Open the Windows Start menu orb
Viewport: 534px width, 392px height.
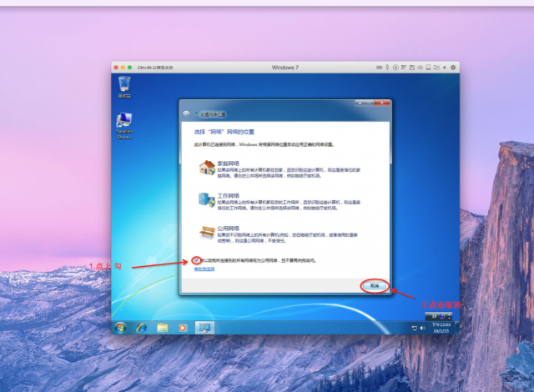coord(120,328)
